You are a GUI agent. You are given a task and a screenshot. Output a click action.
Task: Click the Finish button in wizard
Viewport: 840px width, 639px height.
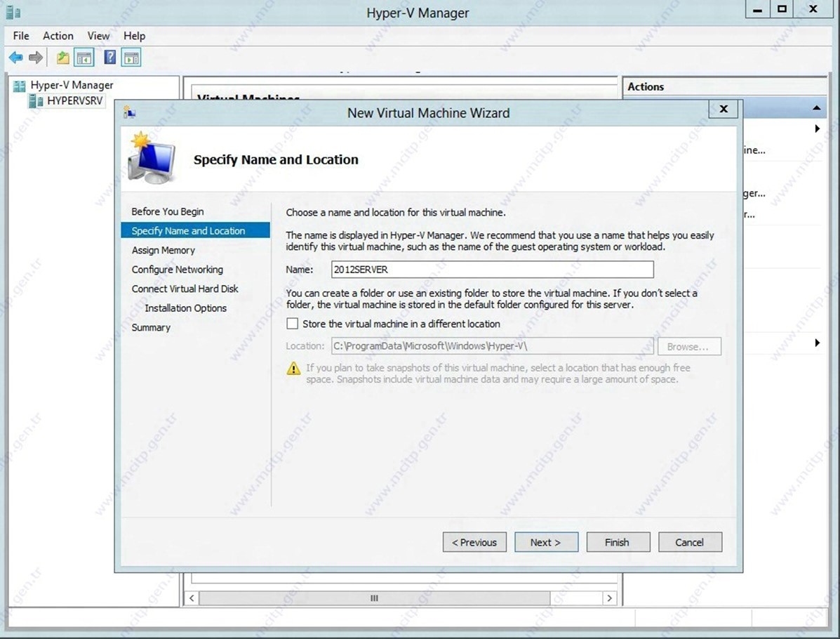coord(618,542)
